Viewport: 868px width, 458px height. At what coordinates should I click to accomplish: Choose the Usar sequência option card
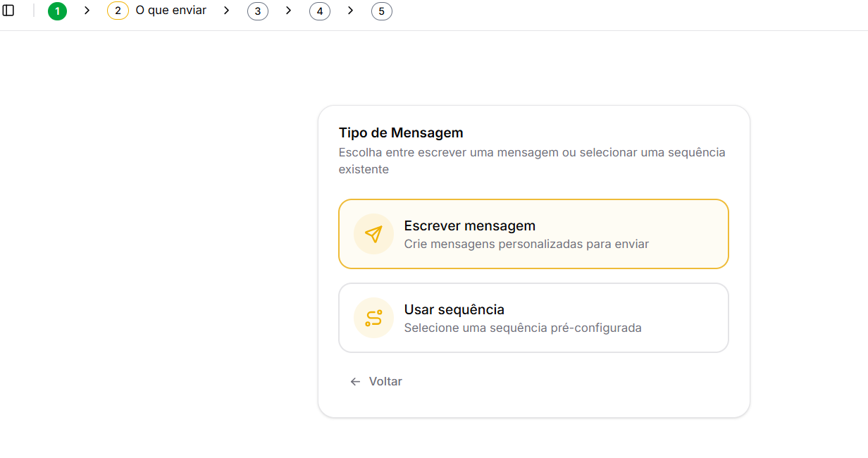click(x=533, y=318)
